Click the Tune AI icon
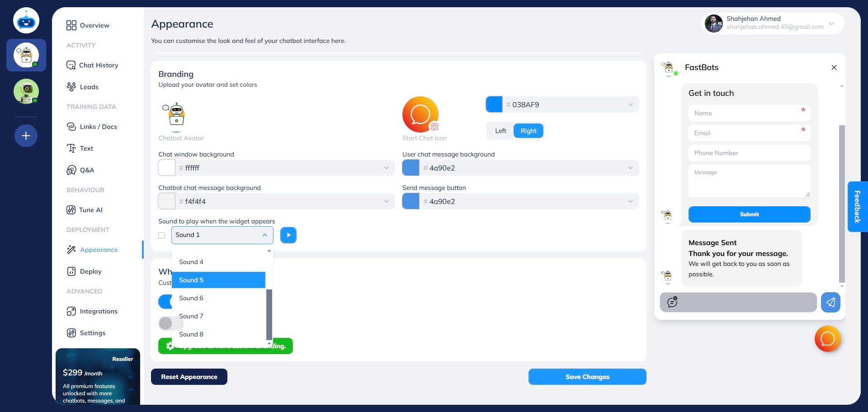 [71, 210]
